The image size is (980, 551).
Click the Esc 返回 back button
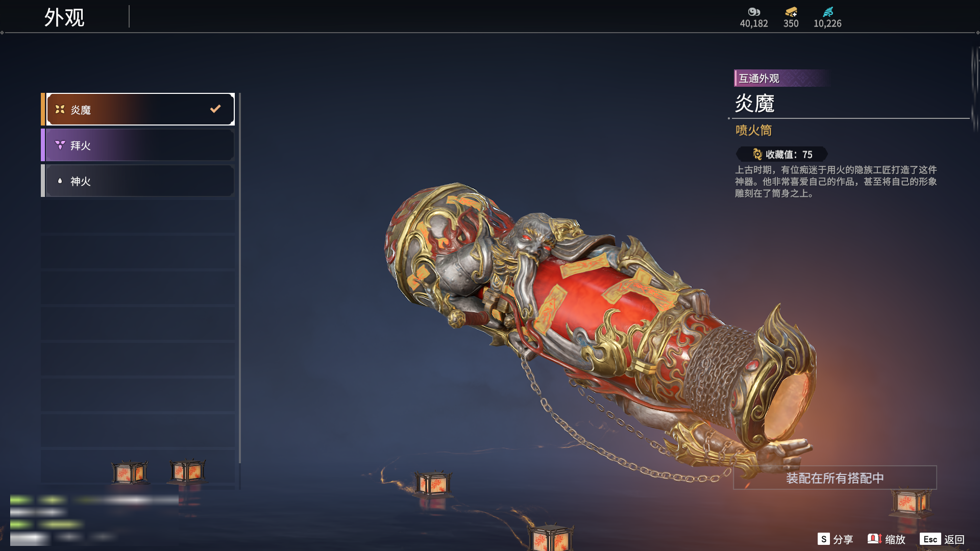[942, 539]
